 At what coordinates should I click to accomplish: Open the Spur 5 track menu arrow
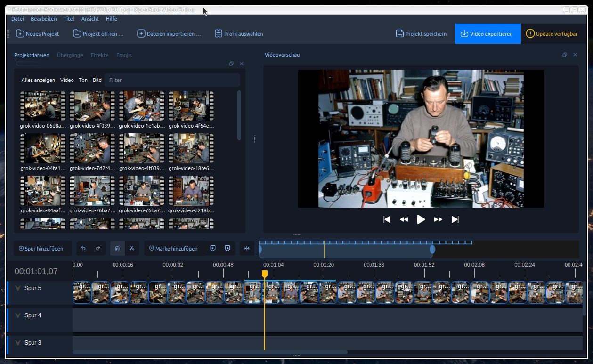(18, 288)
